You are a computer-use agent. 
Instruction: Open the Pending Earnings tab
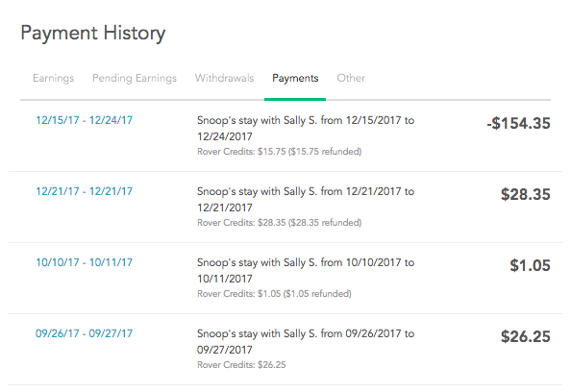[x=135, y=78]
